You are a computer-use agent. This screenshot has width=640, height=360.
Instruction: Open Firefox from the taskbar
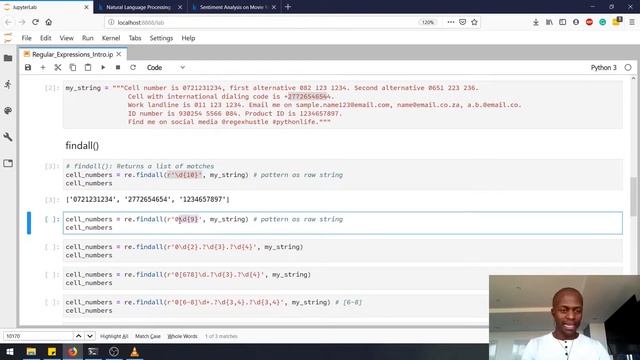(73, 351)
